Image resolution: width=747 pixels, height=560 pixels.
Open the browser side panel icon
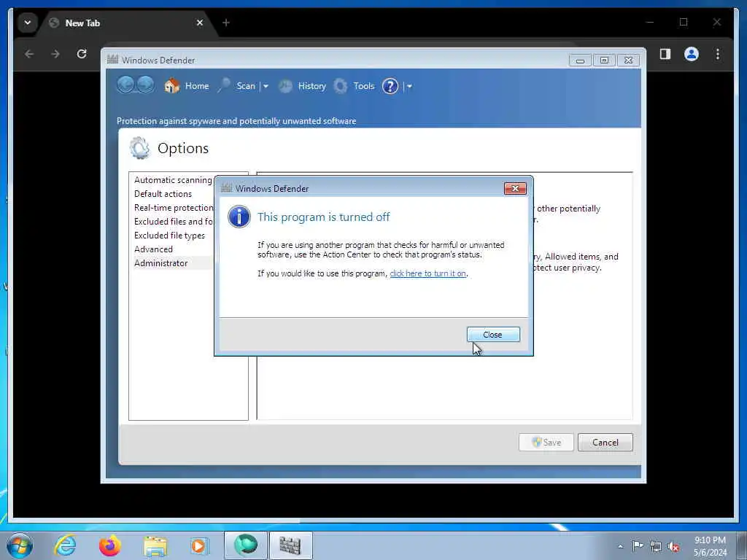tap(665, 54)
